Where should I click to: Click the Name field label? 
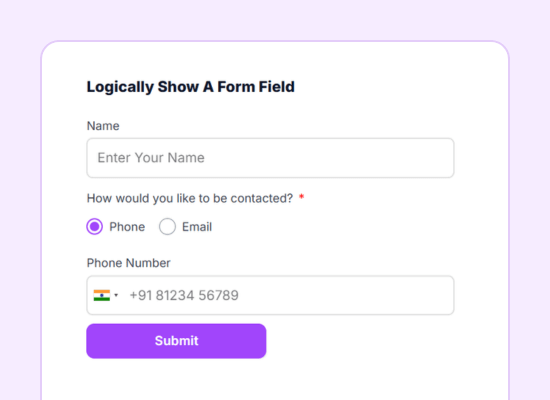pos(103,126)
